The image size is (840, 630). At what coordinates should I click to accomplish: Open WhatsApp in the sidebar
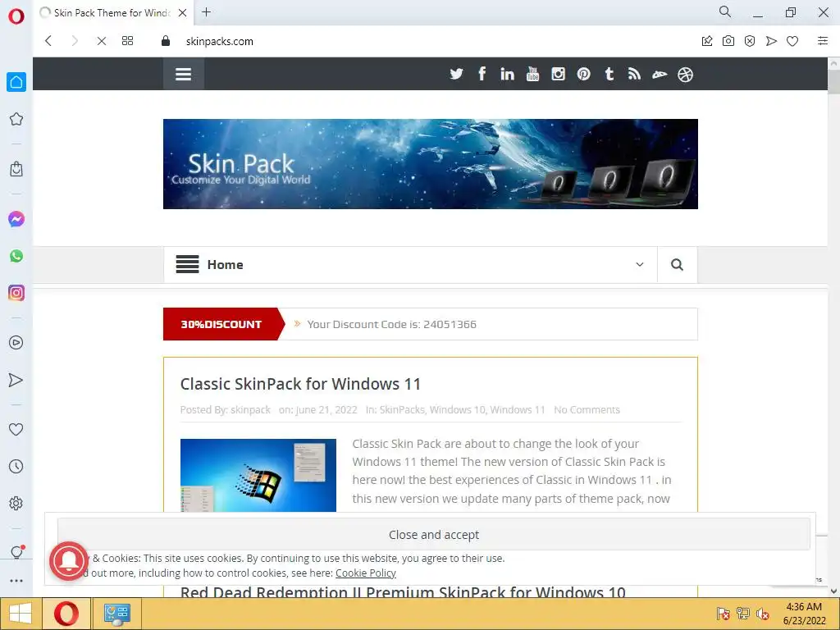pos(16,256)
